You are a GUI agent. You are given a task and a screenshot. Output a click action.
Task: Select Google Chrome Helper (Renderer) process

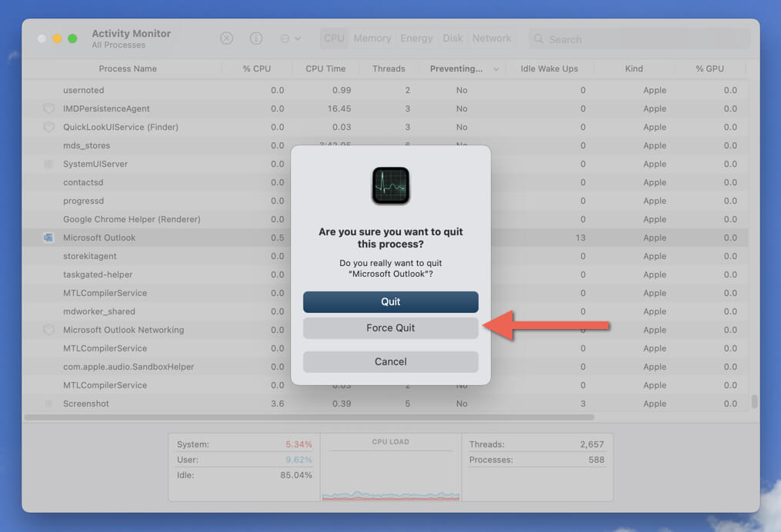tap(132, 219)
